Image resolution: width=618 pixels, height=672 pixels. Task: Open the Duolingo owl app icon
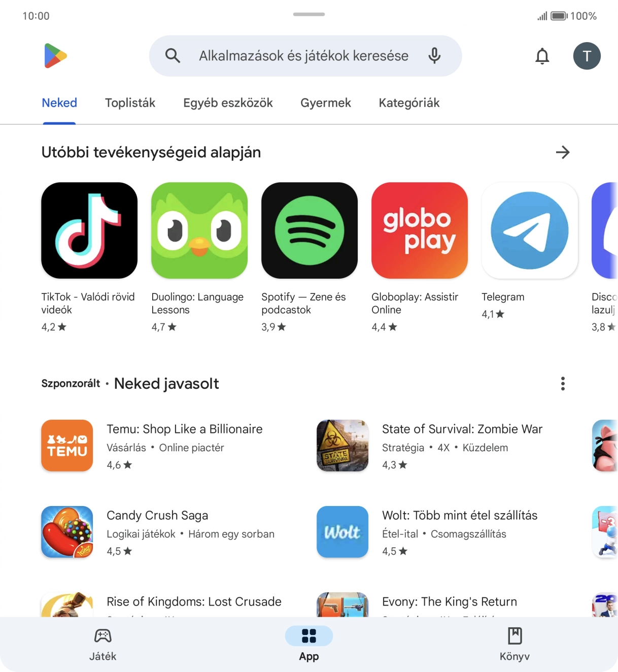[199, 230]
